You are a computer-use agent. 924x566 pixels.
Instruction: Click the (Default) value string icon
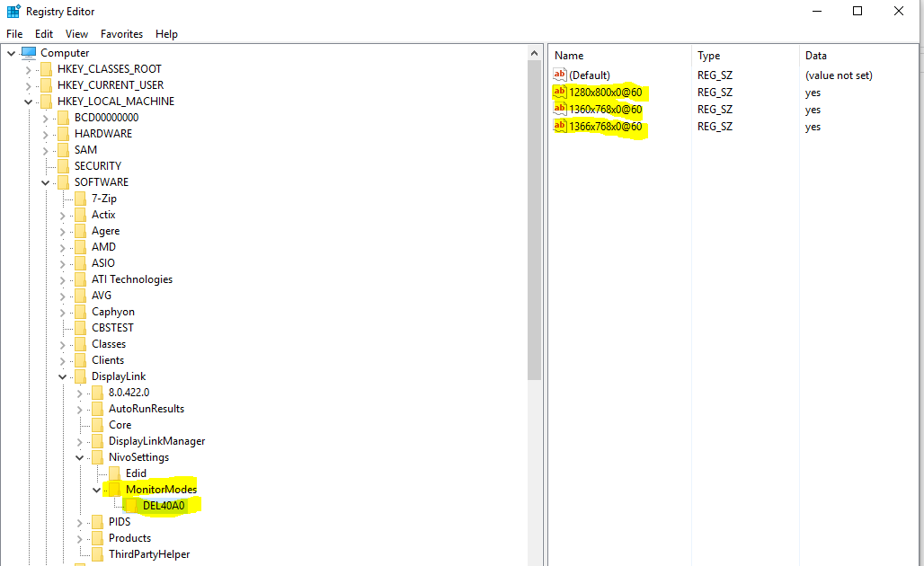coord(560,75)
